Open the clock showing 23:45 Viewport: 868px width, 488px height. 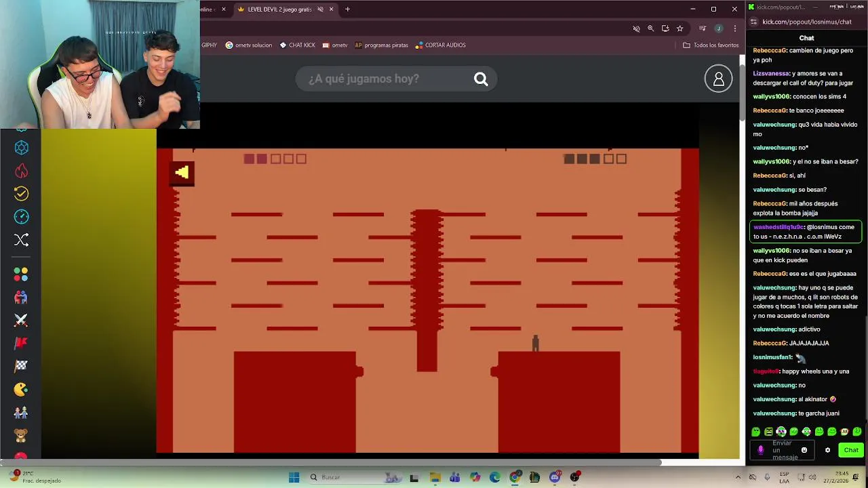(x=835, y=477)
